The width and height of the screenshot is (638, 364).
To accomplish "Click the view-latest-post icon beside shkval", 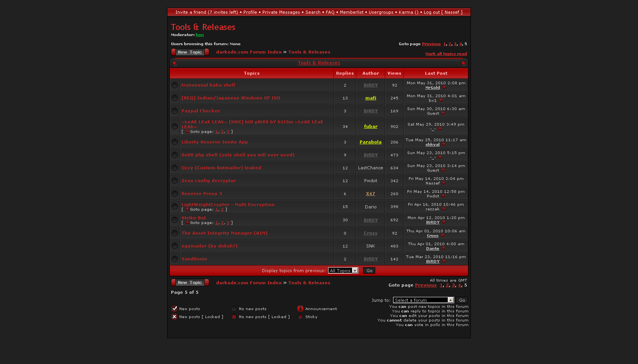I will point(444,145).
